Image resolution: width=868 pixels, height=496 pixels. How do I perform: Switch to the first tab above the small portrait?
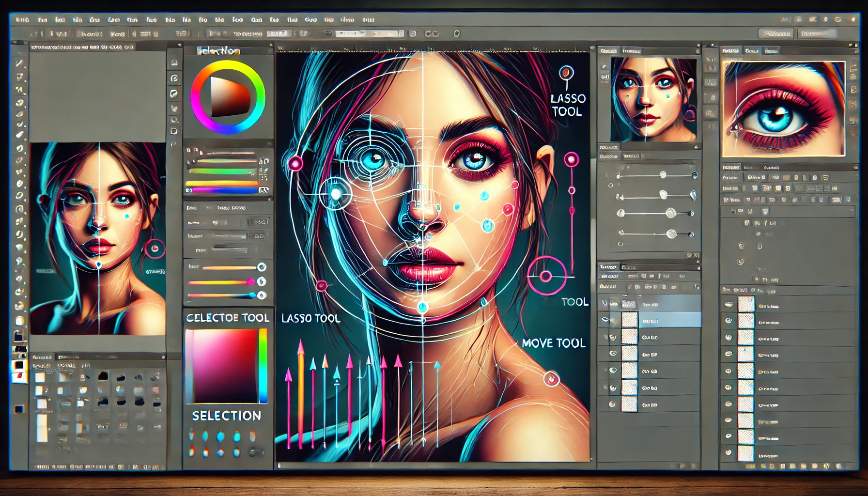click(x=608, y=51)
